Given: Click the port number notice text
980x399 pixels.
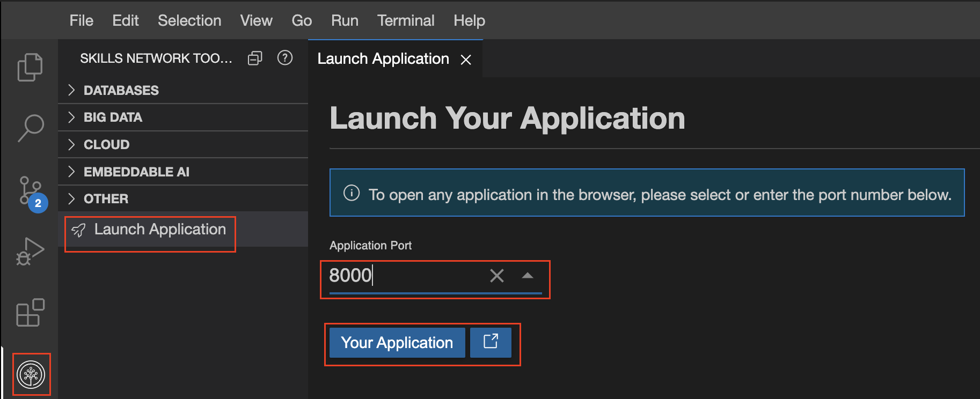Looking at the screenshot, I should (660, 195).
